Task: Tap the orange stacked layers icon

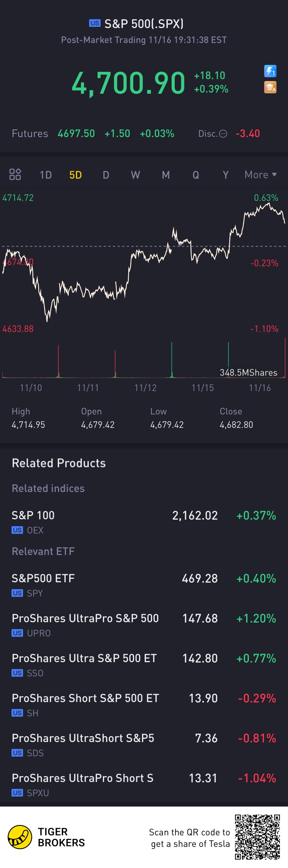Action: (270, 88)
